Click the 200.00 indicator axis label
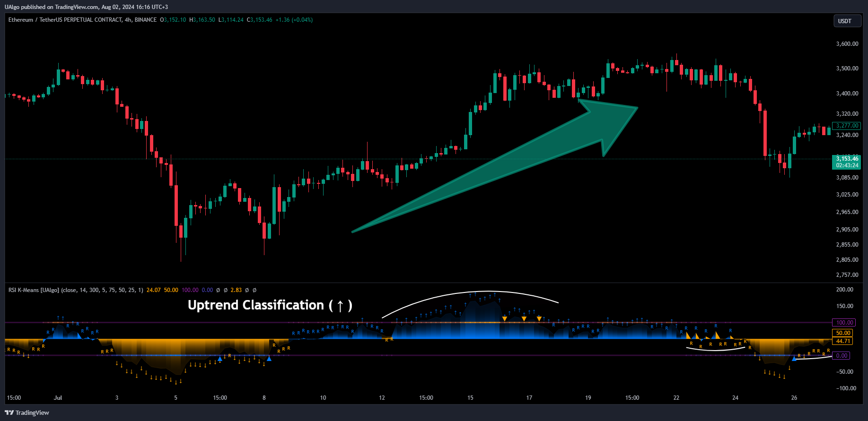 point(845,290)
